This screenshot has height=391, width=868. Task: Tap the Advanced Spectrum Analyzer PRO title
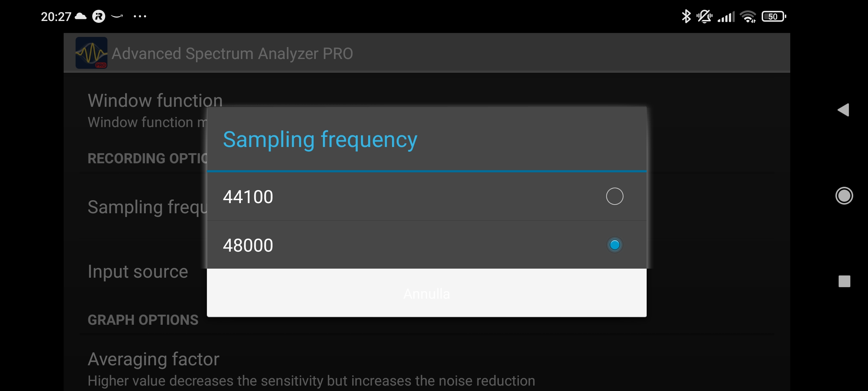tap(232, 54)
